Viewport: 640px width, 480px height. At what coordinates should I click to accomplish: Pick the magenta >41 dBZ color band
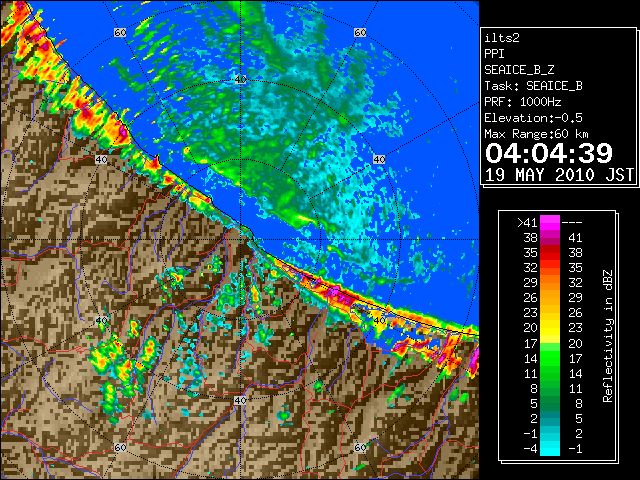550,223
